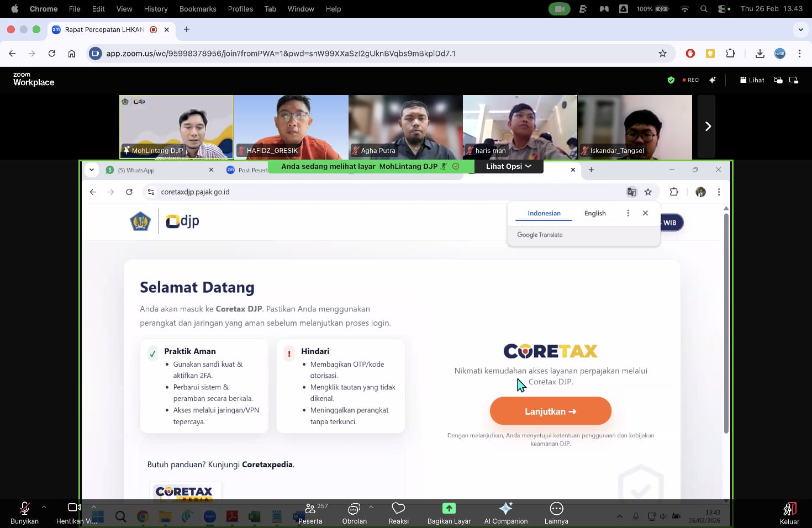The width and height of the screenshot is (812, 528).
Task: Stop video with Hentikan Video button
Action: (x=75, y=513)
